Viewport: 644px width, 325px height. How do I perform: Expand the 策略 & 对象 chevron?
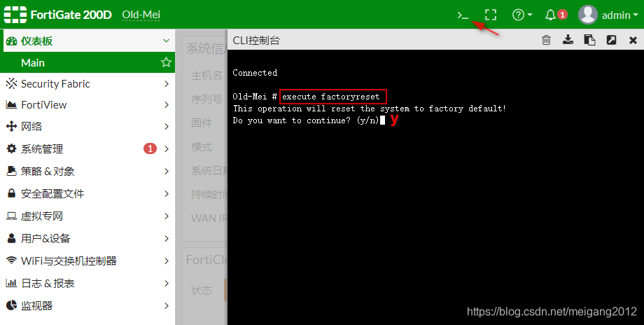pyautogui.click(x=167, y=172)
